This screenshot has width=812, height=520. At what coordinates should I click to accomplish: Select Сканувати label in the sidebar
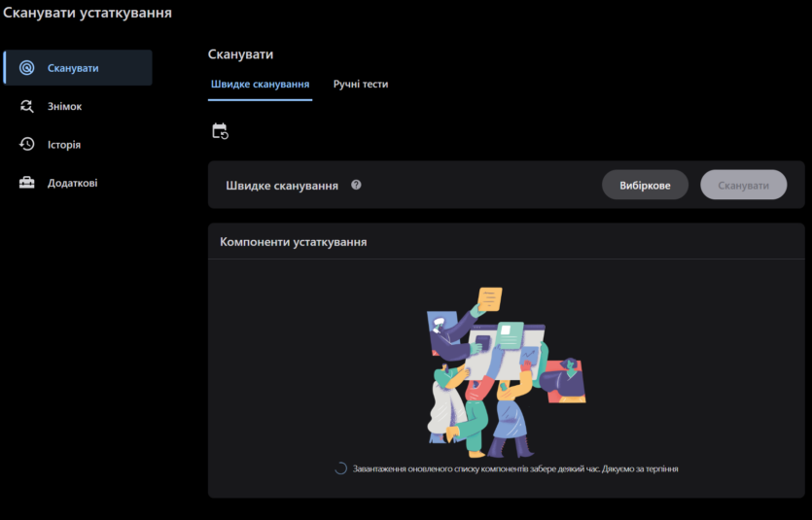point(73,68)
